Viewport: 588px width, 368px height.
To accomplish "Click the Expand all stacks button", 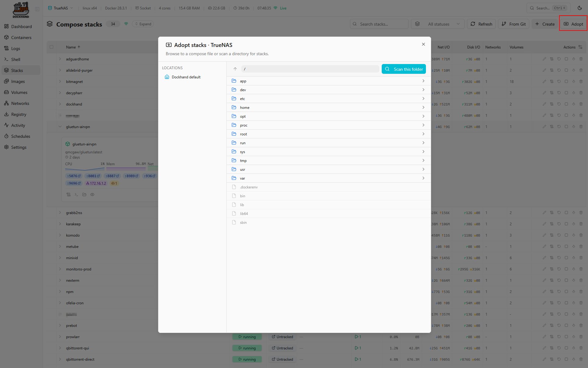I will click(143, 24).
